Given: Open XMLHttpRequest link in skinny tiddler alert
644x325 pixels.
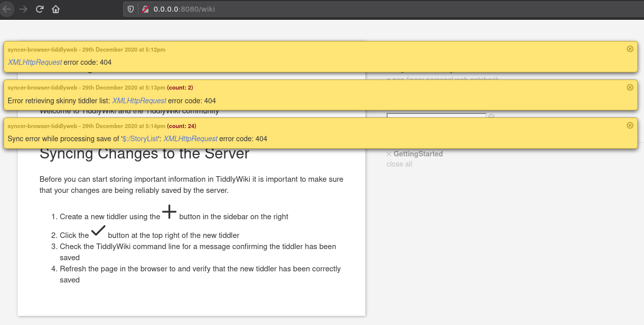Looking at the screenshot, I should [x=139, y=101].
